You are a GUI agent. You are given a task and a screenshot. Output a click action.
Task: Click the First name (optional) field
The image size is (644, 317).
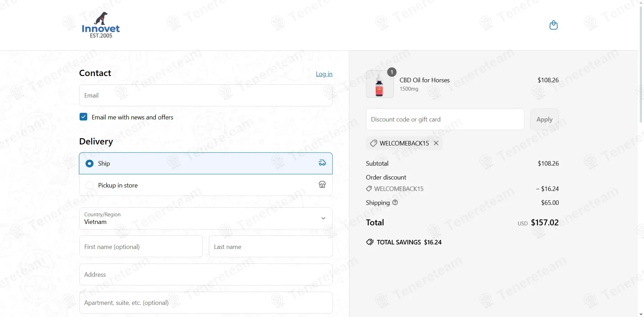(x=141, y=247)
